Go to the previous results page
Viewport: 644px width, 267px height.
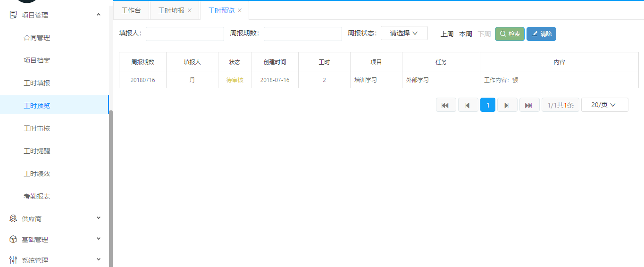[x=468, y=105]
